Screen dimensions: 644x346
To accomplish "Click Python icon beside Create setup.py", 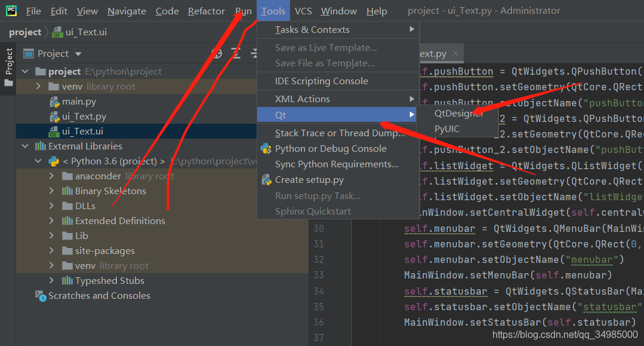I will [x=266, y=180].
